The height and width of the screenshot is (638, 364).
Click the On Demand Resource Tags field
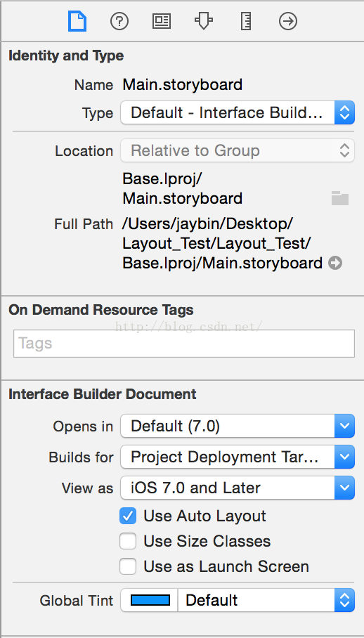[184, 344]
